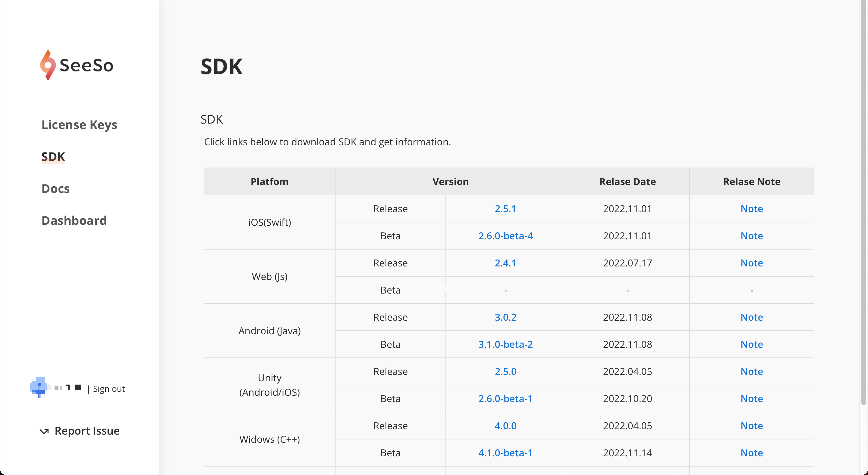
Task: Download Android Java release 3.0.2
Action: pyautogui.click(x=505, y=317)
